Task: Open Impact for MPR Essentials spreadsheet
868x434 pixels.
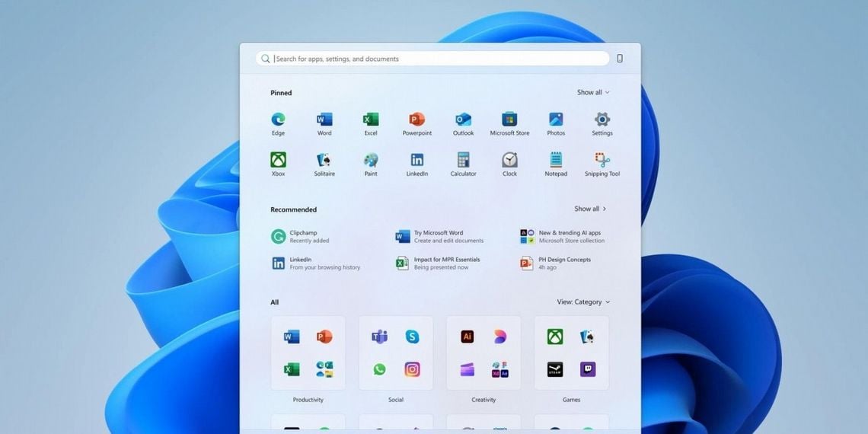Action: pos(438,263)
